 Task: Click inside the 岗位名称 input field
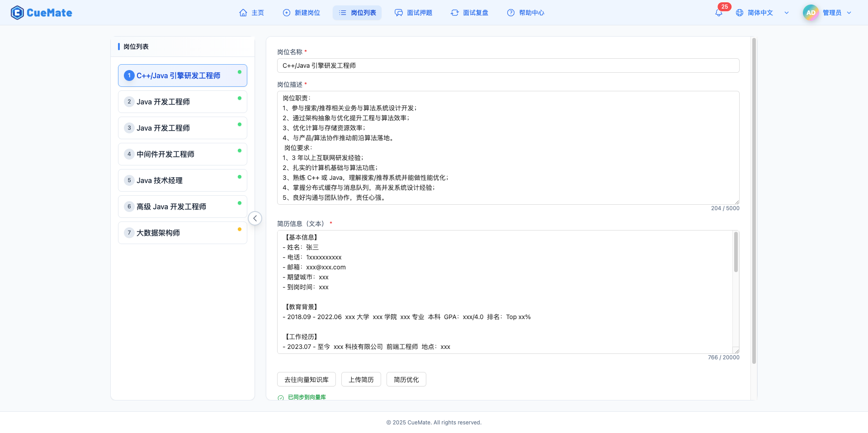coord(508,65)
